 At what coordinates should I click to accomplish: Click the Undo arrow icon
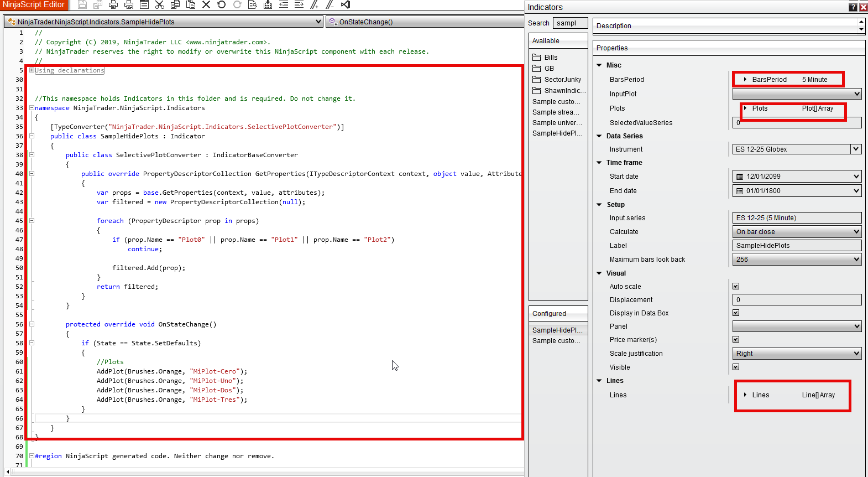click(x=222, y=5)
